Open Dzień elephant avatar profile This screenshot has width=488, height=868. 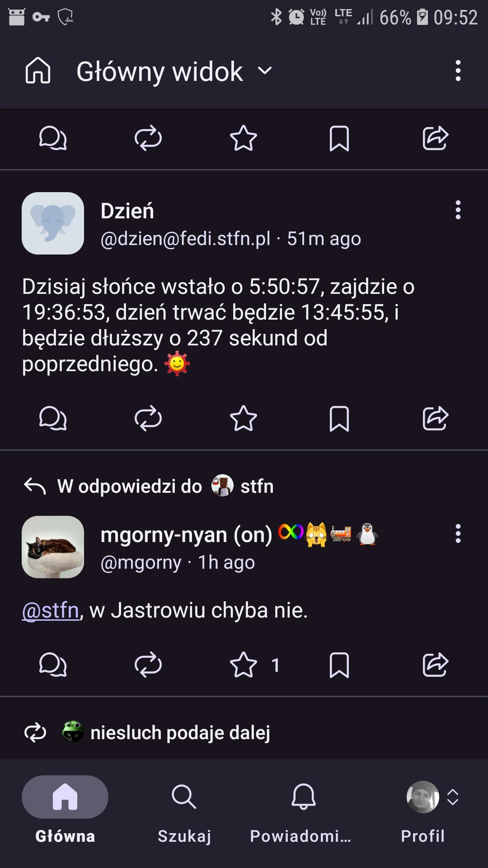pyautogui.click(x=53, y=223)
